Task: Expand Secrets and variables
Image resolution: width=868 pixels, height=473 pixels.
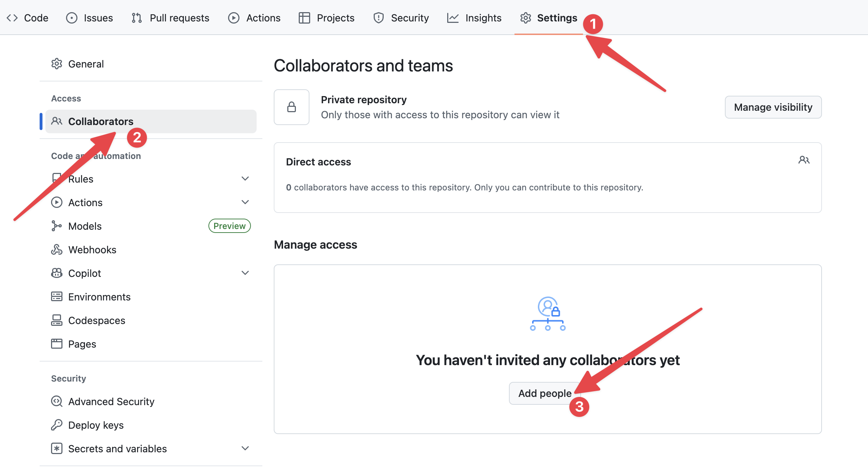Action: 245,448
